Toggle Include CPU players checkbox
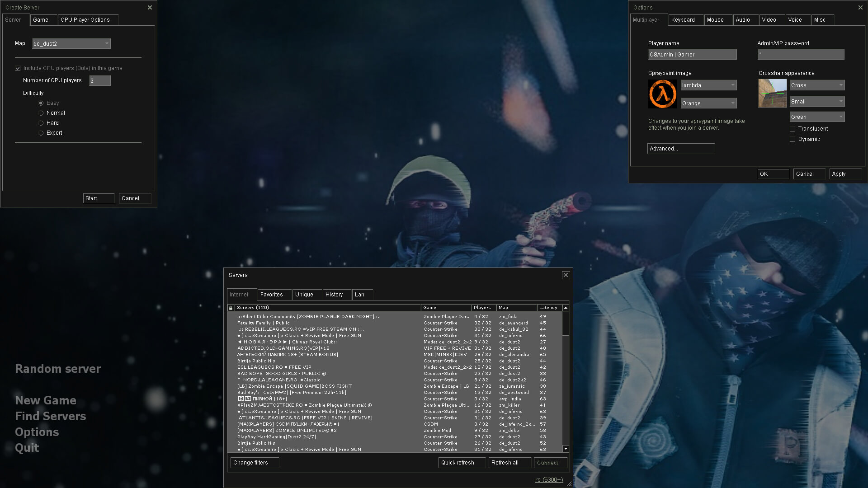Image resolution: width=868 pixels, height=488 pixels. coord(18,68)
